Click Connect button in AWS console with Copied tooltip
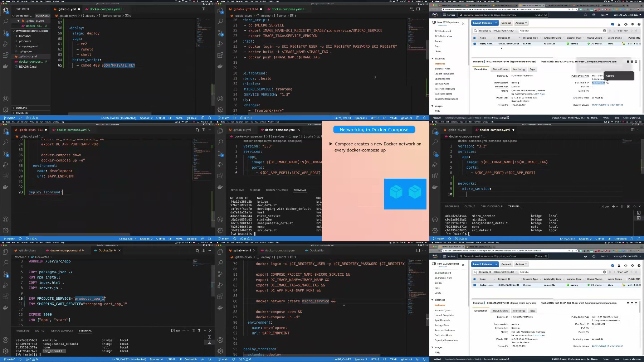Image resolution: width=644 pixels, height=362 pixels. tap(506, 23)
